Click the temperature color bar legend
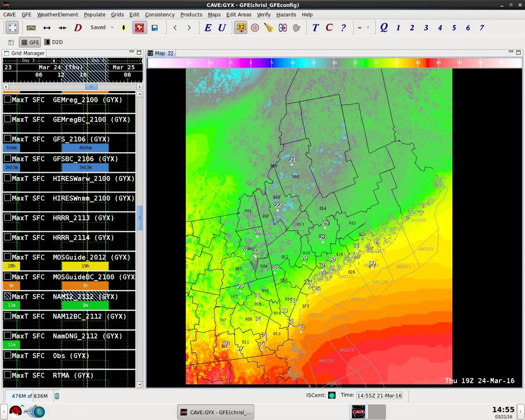This screenshot has height=420, width=525. (335, 63)
